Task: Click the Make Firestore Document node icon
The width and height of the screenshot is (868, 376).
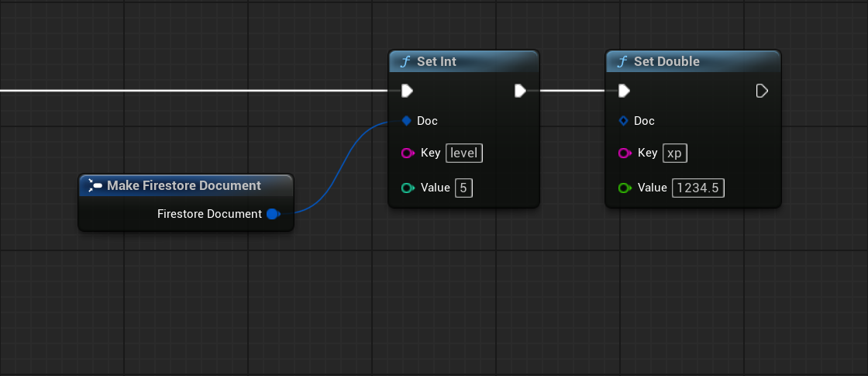Action: pyautogui.click(x=95, y=186)
